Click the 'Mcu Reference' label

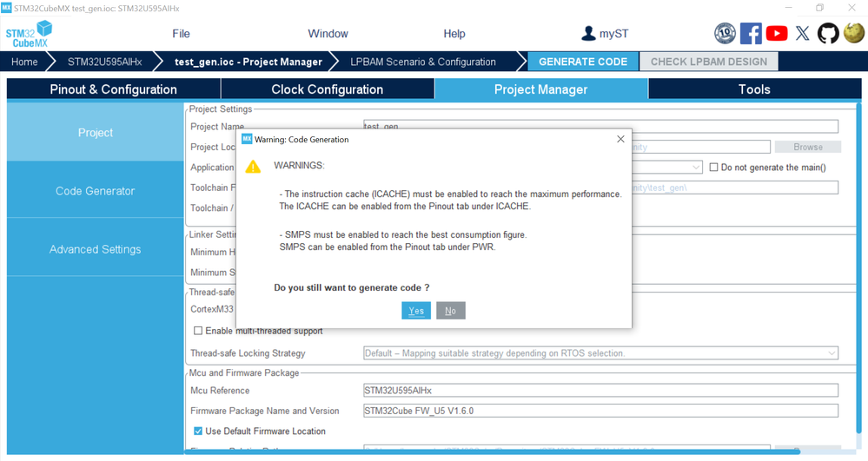tap(220, 390)
